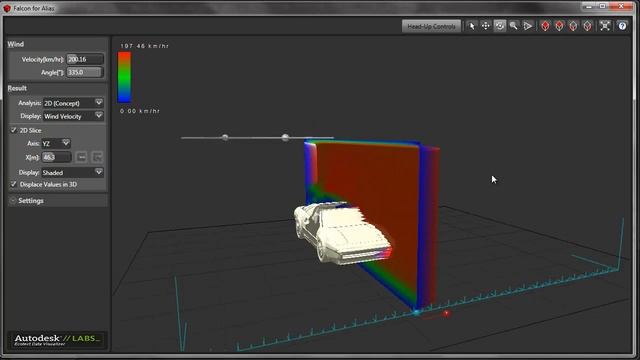
Task: Click the fourth cube view icon
Action: [x=587, y=26]
